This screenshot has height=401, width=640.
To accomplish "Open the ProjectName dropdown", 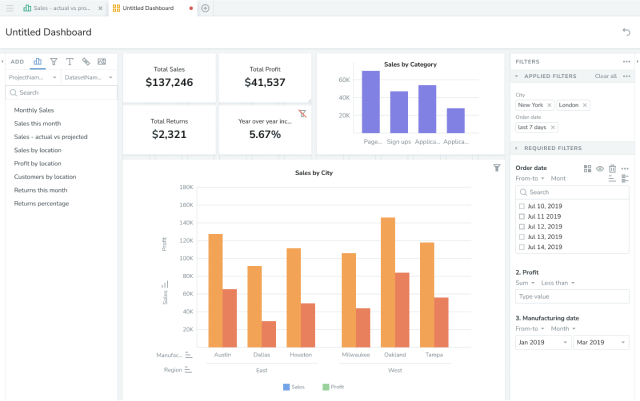I will pyautogui.click(x=32, y=77).
